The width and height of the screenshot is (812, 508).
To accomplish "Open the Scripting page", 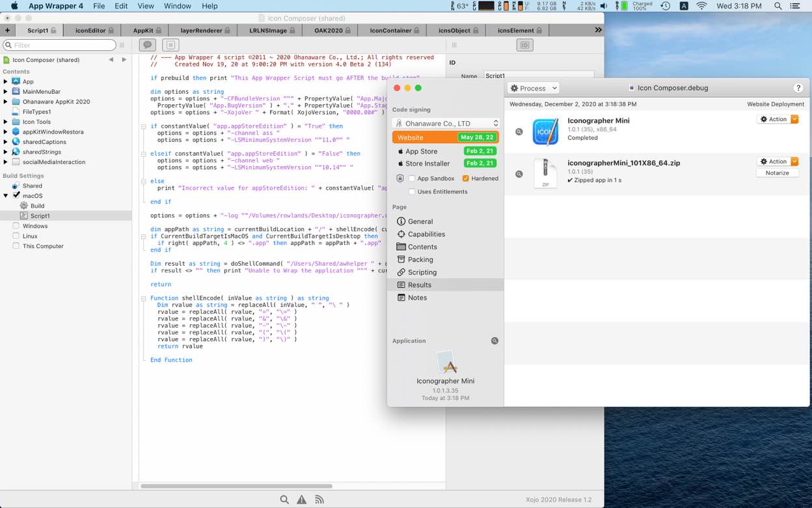I will pos(446,272).
